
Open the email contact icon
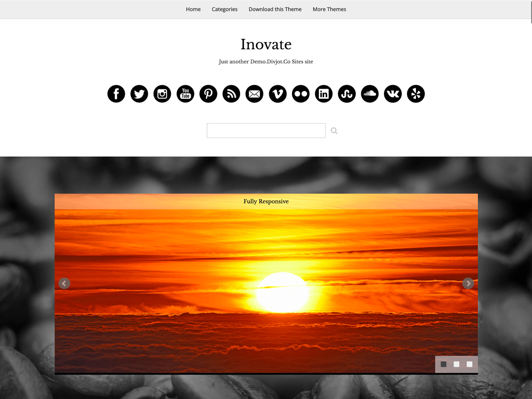(x=254, y=94)
